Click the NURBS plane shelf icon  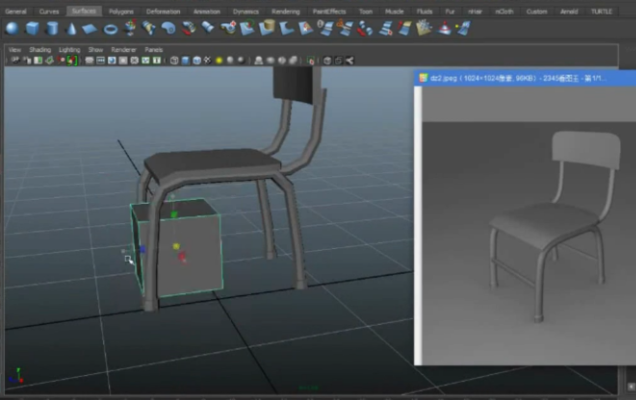(90, 28)
